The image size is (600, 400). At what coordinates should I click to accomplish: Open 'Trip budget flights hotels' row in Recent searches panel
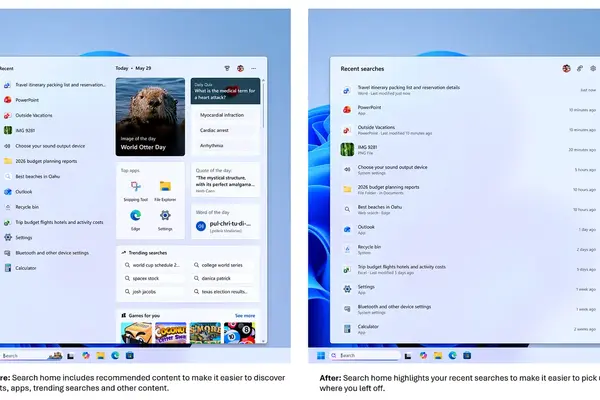[x=468, y=269]
